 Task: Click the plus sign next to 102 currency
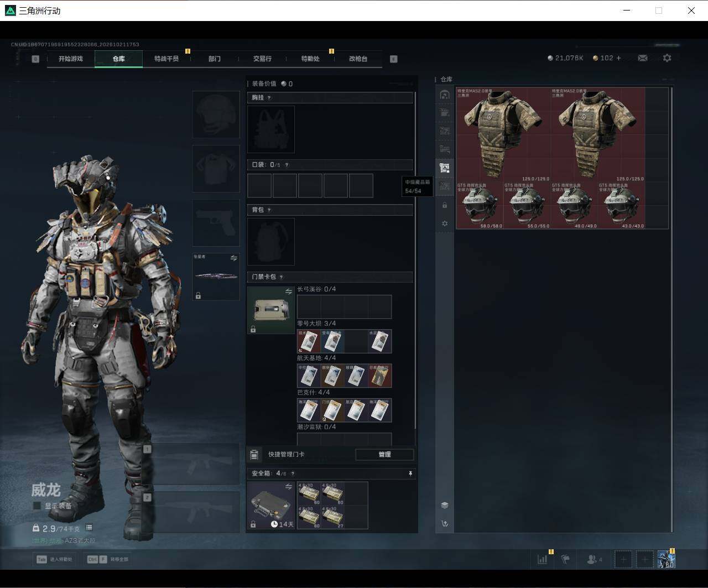[618, 58]
